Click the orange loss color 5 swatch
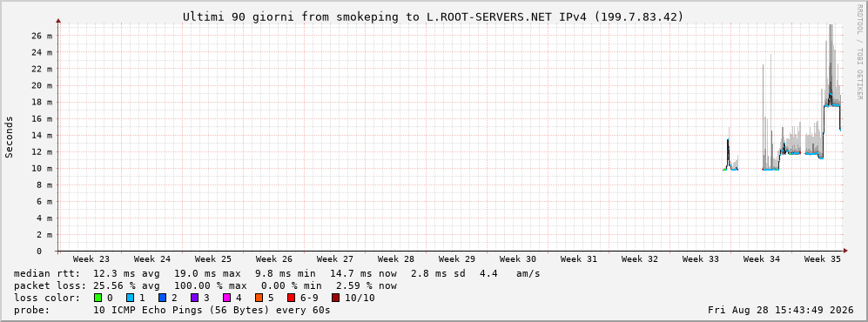The height and width of the screenshot is (322, 868). coord(259,299)
